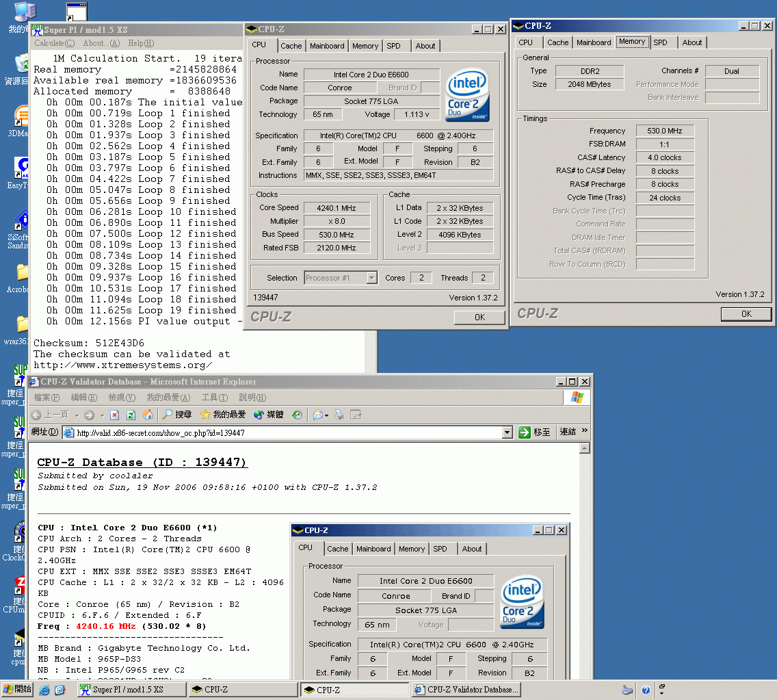This screenshot has height=700, width=777.
Task: Open the Back button history dropdown arrow
Action: click(77, 415)
